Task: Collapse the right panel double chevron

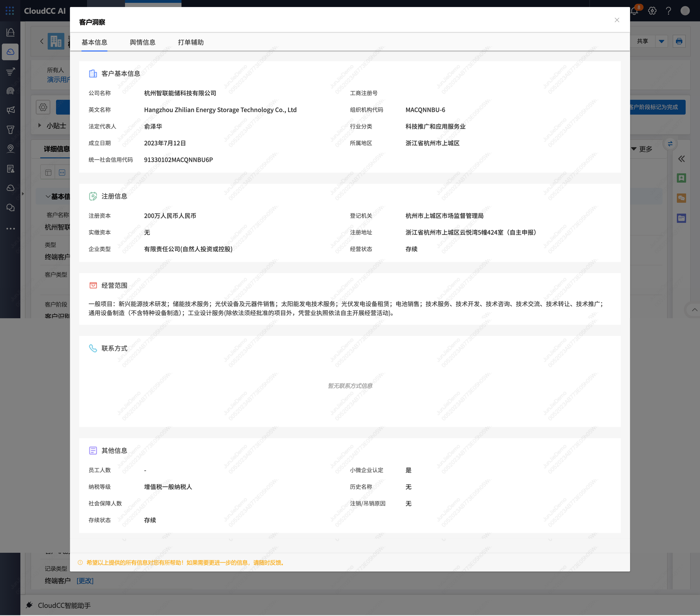Action: click(681, 159)
